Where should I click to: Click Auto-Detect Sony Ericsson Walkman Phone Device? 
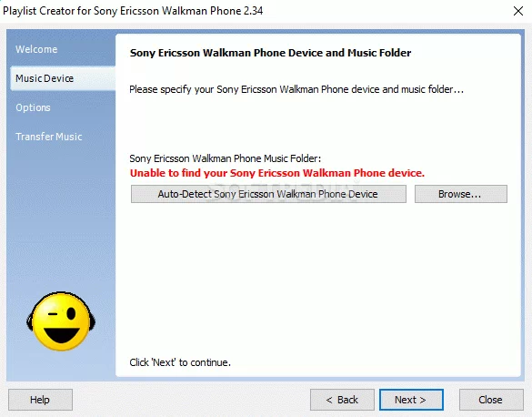point(268,194)
